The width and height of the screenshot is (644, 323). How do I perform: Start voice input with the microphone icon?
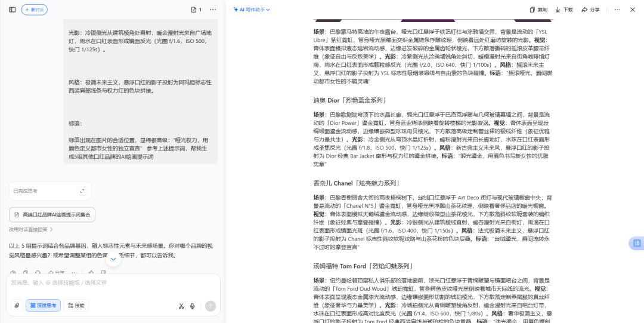coord(192,306)
